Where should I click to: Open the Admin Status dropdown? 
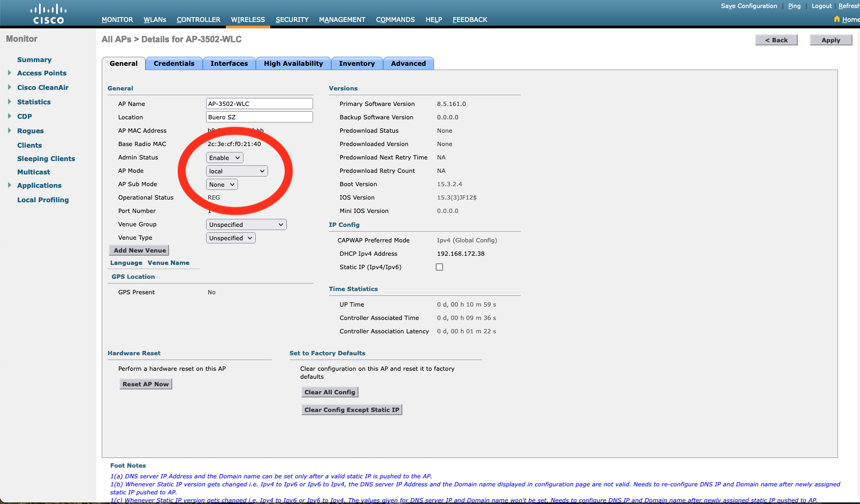[x=225, y=158]
